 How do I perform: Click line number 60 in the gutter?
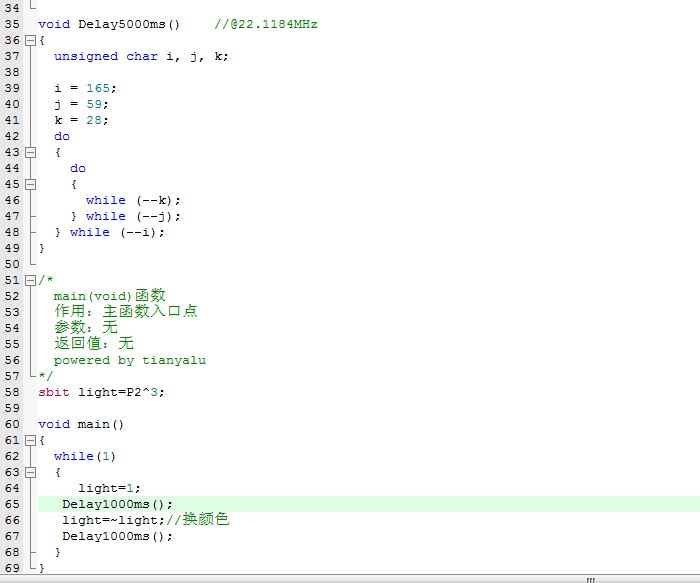pos(12,425)
